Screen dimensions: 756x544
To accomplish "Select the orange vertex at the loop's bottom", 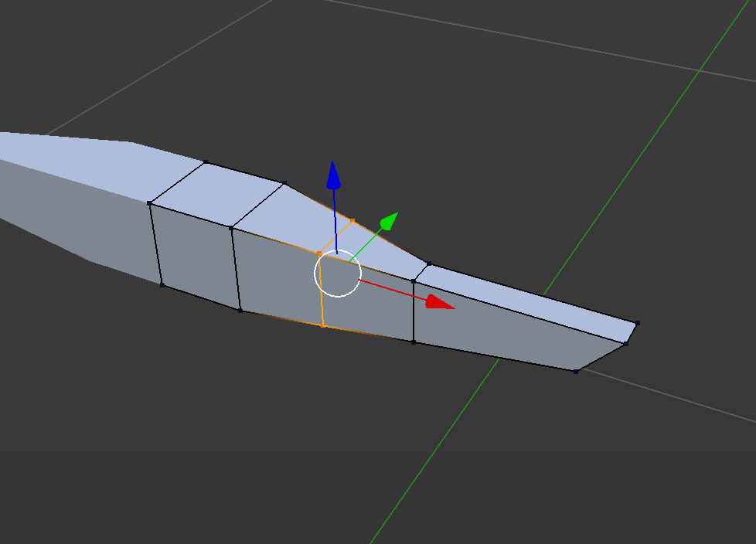I will [x=324, y=326].
